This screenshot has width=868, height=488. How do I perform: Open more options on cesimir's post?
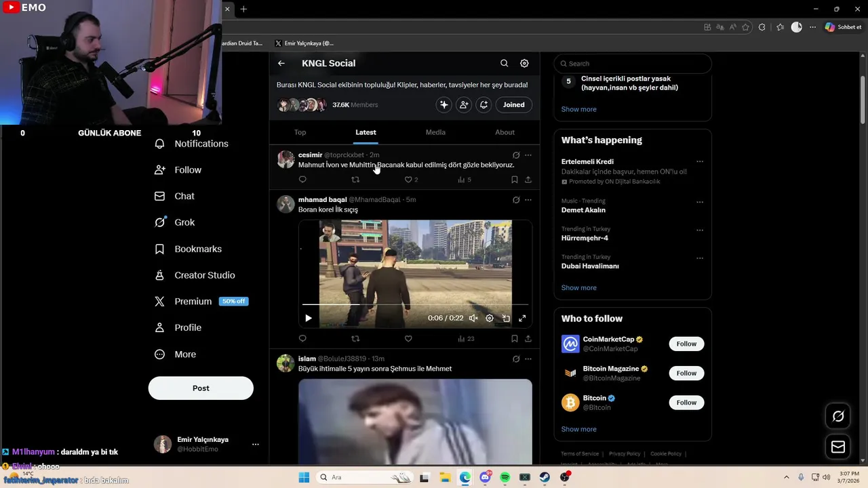[x=528, y=155]
